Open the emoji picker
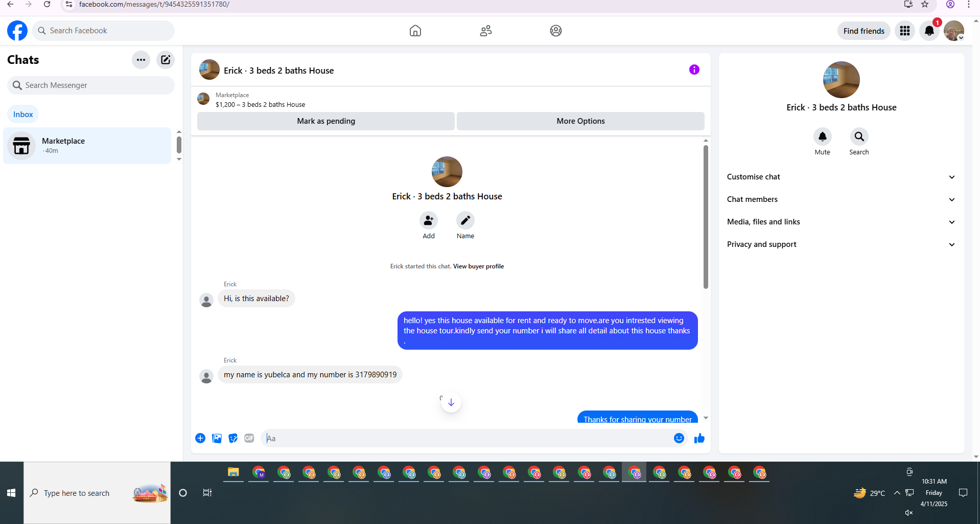 point(679,438)
